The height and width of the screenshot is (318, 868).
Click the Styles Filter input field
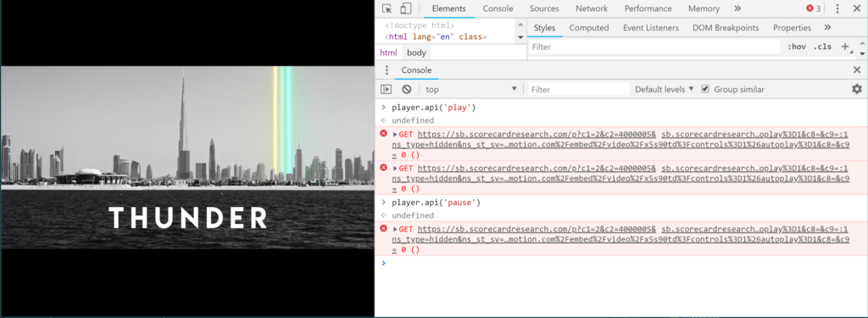click(x=654, y=47)
